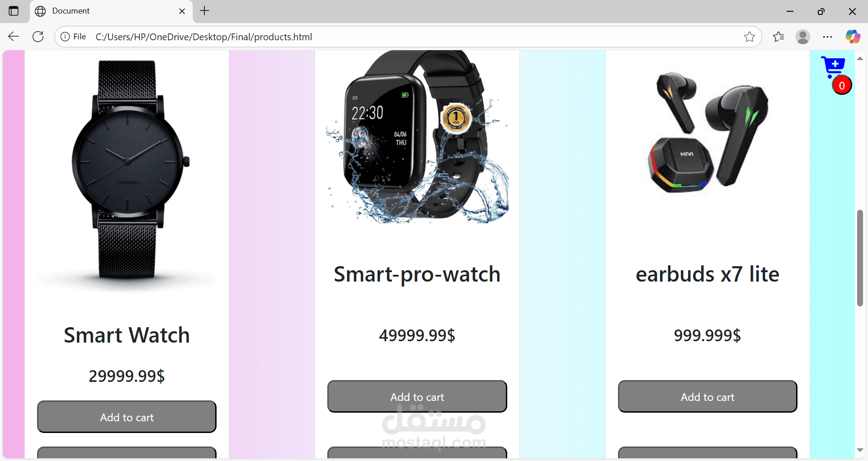Reload the page with the refresh icon

point(38,37)
